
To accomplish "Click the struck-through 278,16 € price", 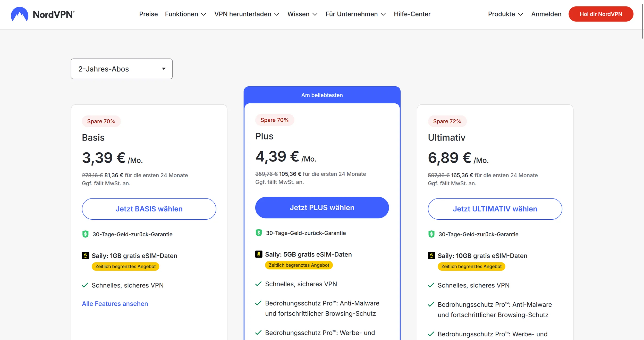I will [x=92, y=175].
